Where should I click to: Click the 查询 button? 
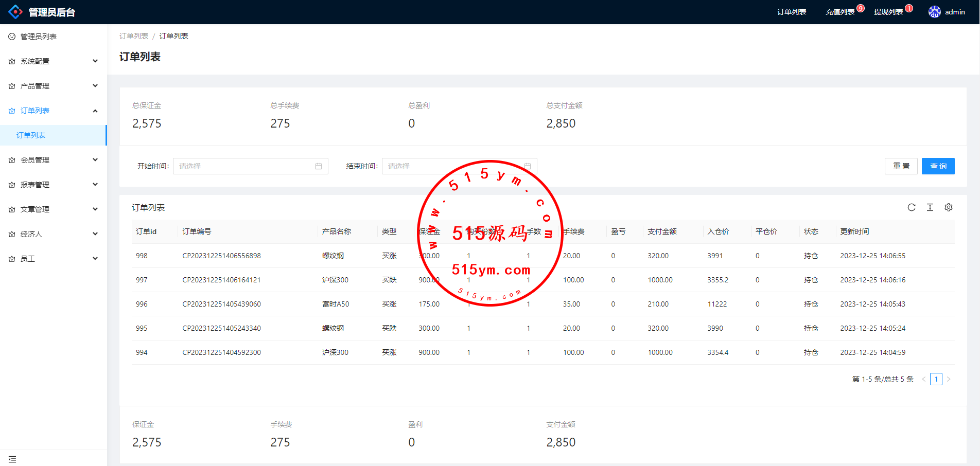pyautogui.click(x=938, y=166)
